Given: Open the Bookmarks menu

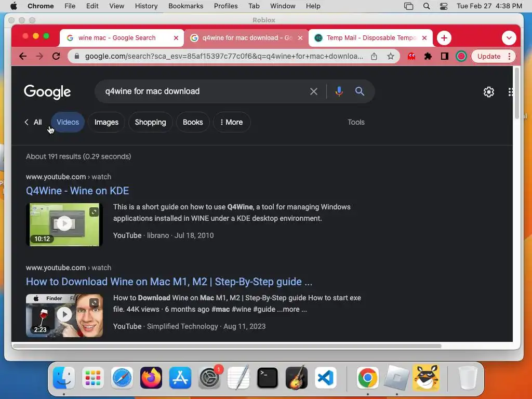Looking at the screenshot, I should (x=185, y=6).
